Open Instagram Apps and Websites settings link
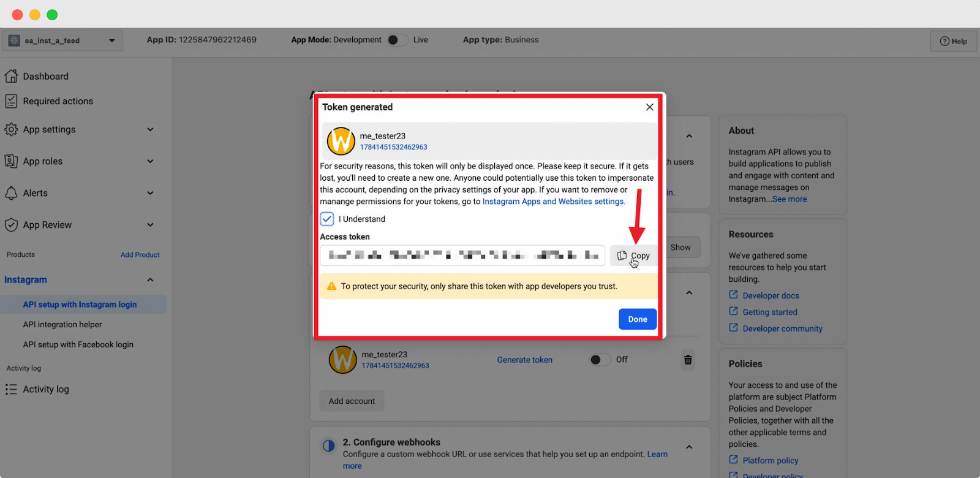Screen dimensions: 980x478 (554, 202)
